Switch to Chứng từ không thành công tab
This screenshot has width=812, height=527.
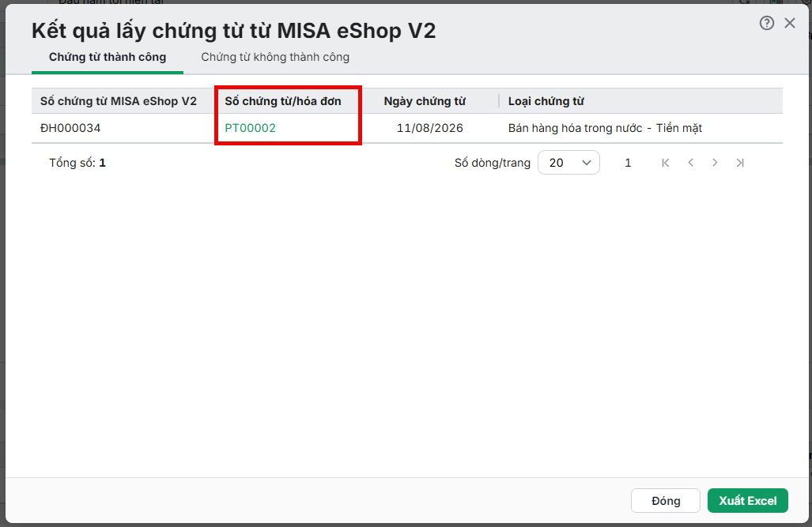pyautogui.click(x=275, y=57)
